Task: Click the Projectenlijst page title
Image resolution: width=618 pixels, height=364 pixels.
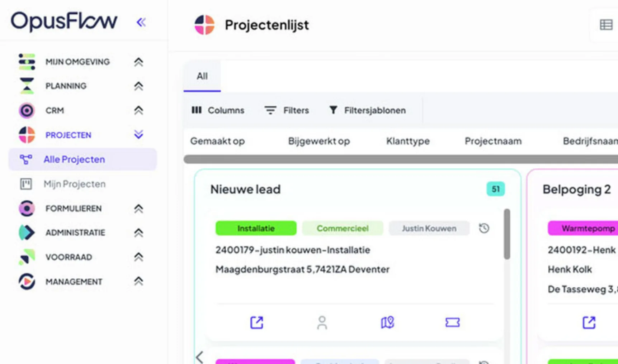Action: (x=266, y=25)
